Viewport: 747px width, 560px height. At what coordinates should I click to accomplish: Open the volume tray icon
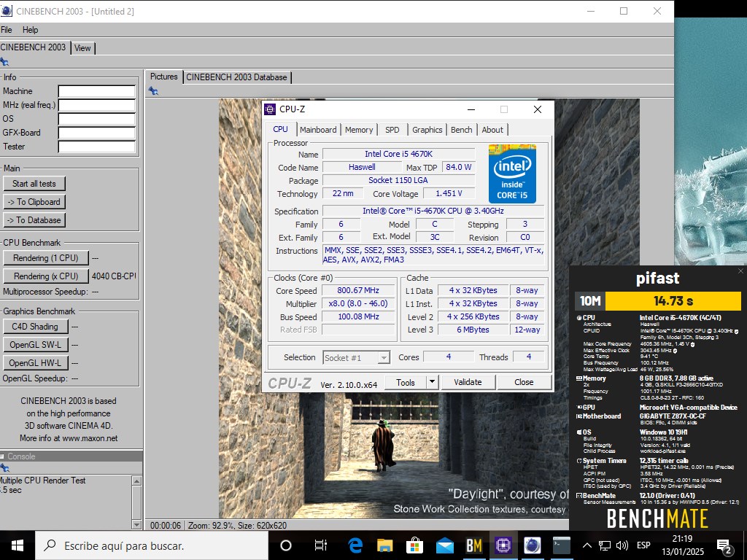pos(622,545)
